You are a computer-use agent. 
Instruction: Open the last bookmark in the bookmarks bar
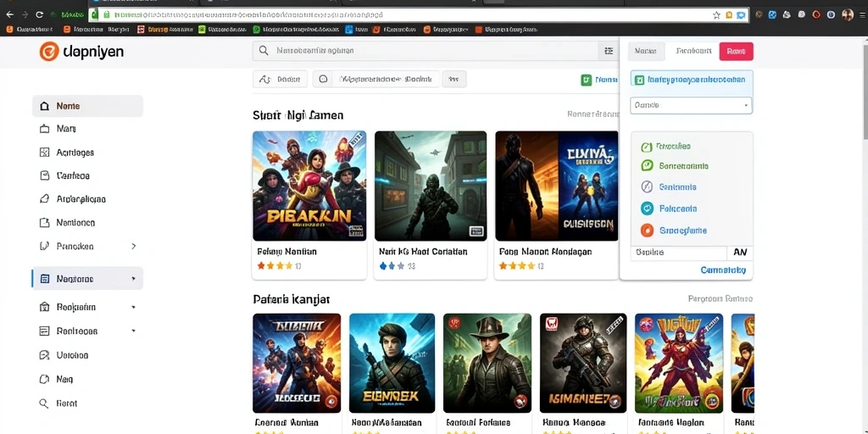506,30
